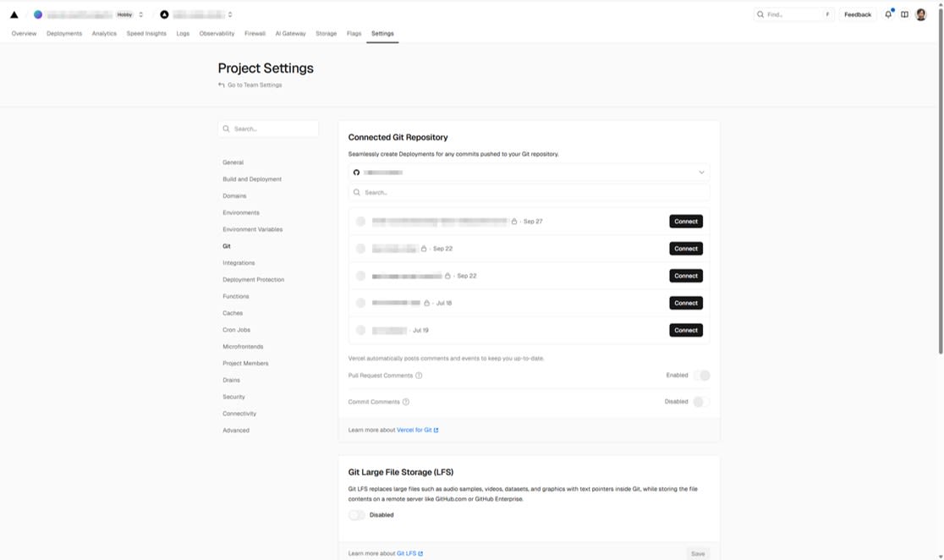Open the Commit Comments help tooltip
Viewport: 944px width, 560px height.
pos(405,402)
